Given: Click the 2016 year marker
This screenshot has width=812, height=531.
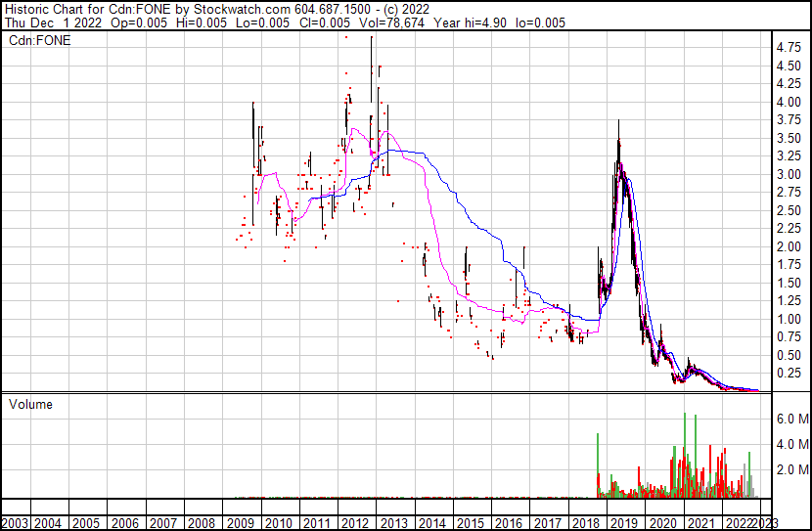Looking at the screenshot, I should (x=509, y=523).
